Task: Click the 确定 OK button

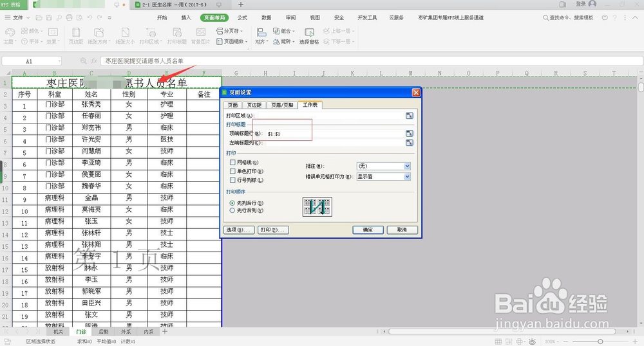Action: pos(368,230)
